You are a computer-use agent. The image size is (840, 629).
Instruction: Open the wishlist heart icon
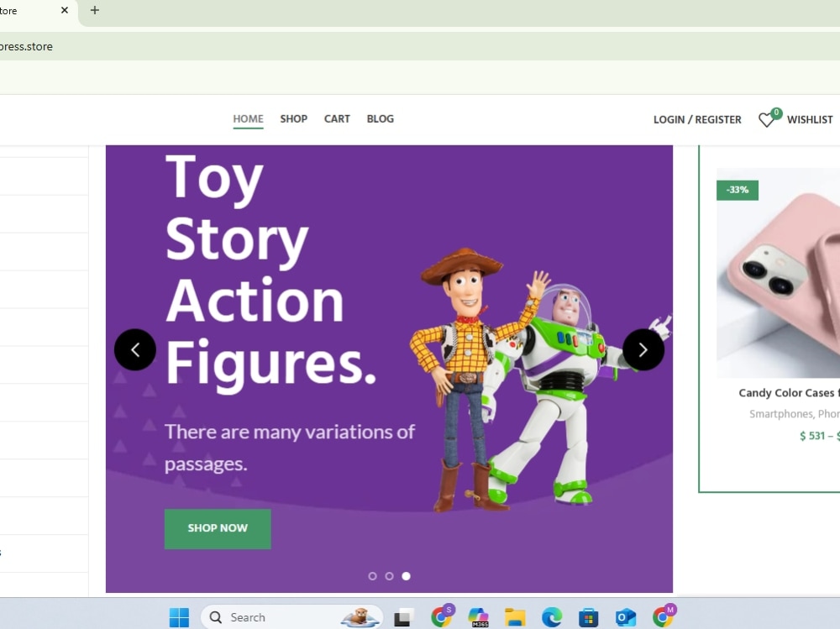[x=767, y=119]
